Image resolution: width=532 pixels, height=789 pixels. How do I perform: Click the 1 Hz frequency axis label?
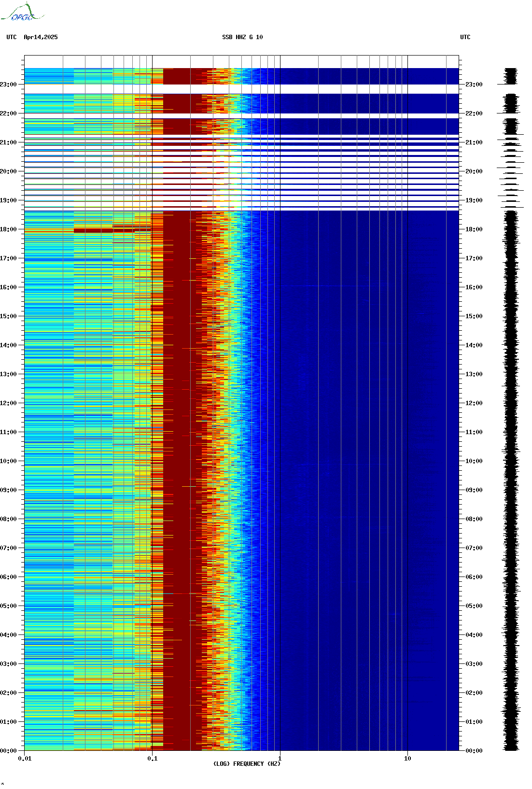(x=280, y=759)
